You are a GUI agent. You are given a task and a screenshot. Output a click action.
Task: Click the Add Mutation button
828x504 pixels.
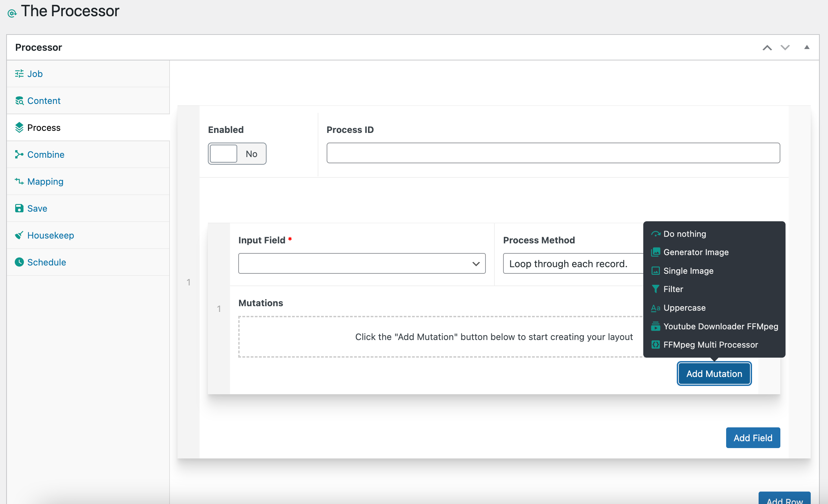tap(714, 374)
